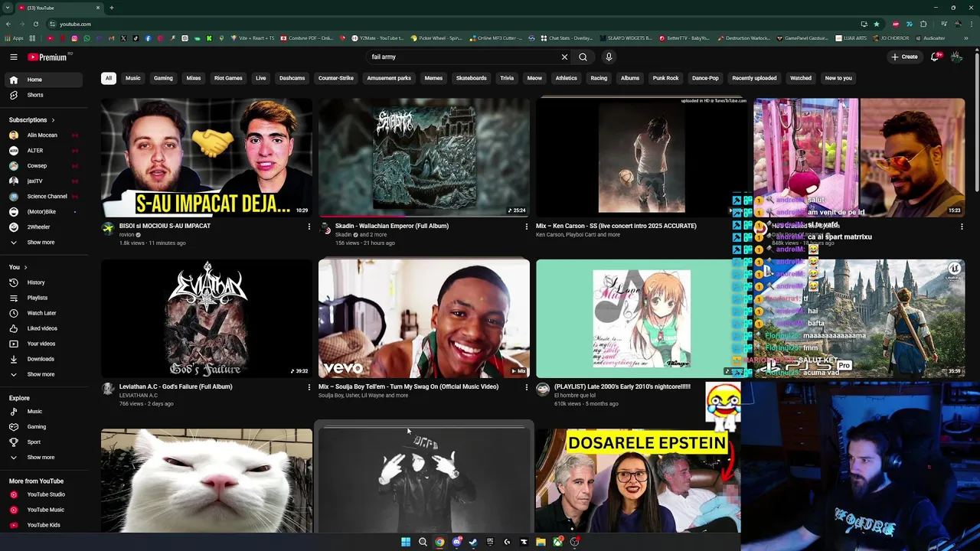The width and height of the screenshot is (980, 551).
Task: Open History in the sidebar
Action: (44, 282)
